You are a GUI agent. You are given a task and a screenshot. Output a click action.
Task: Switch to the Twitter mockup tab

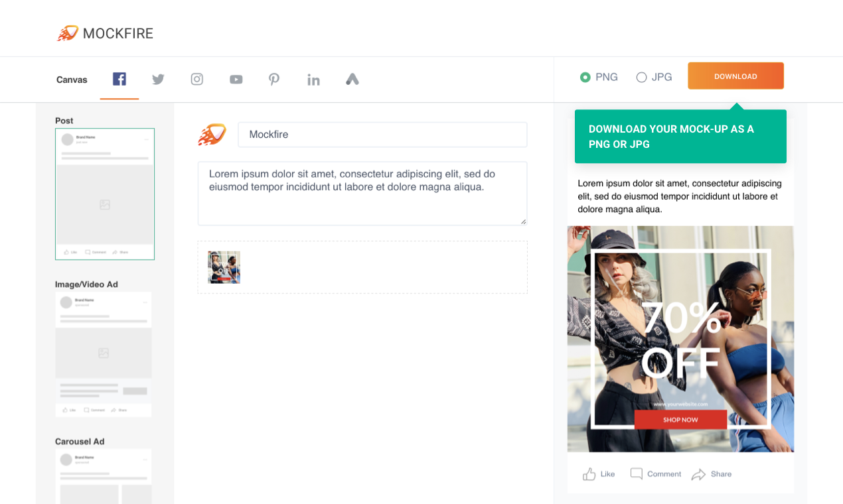[x=158, y=80]
